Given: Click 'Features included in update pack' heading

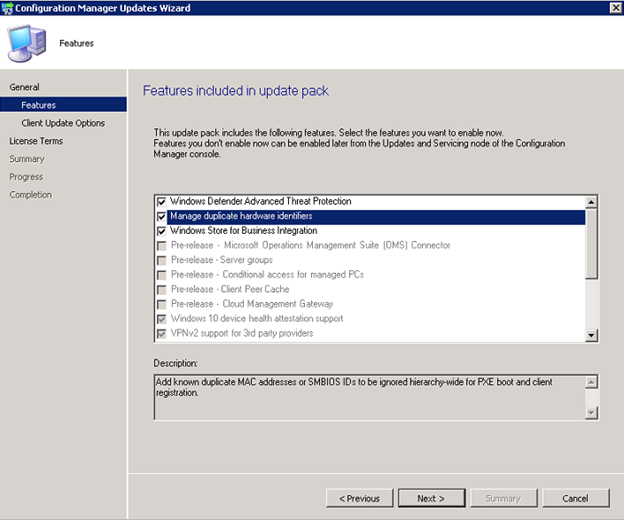Looking at the screenshot, I should [236, 91].
